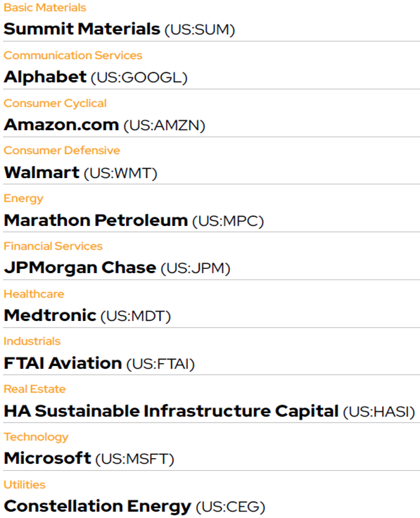Select the Communication Services sector heading
Screen dimensions: 420x518
(73, 56)
